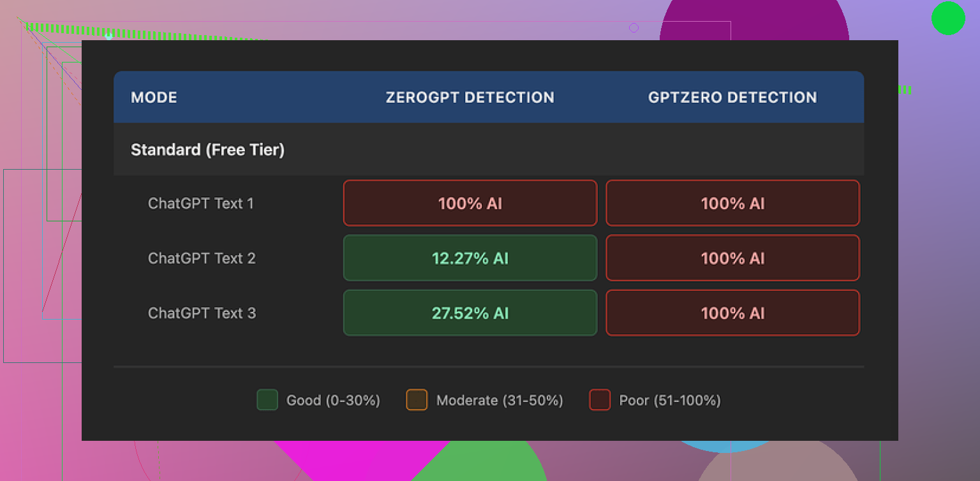This screenshot has width=980, height=481.
Task: Click the red Poor legend swatch
Action: (x=600, y=400)
